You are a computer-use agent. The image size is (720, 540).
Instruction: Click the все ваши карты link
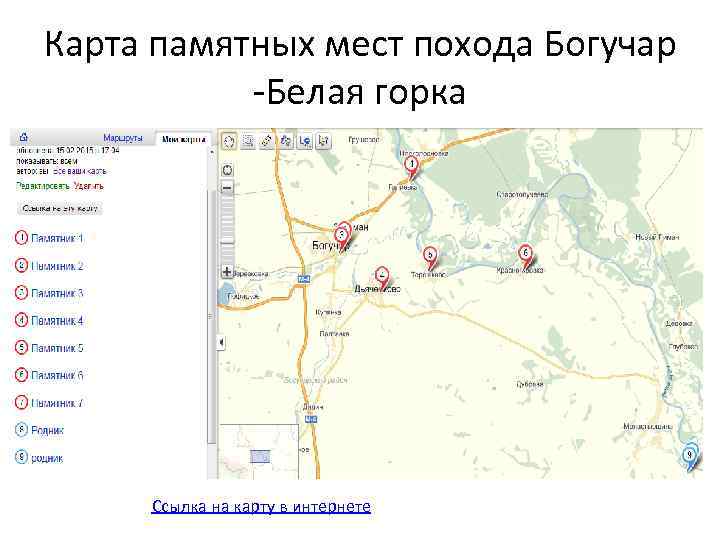coord(79,171)
